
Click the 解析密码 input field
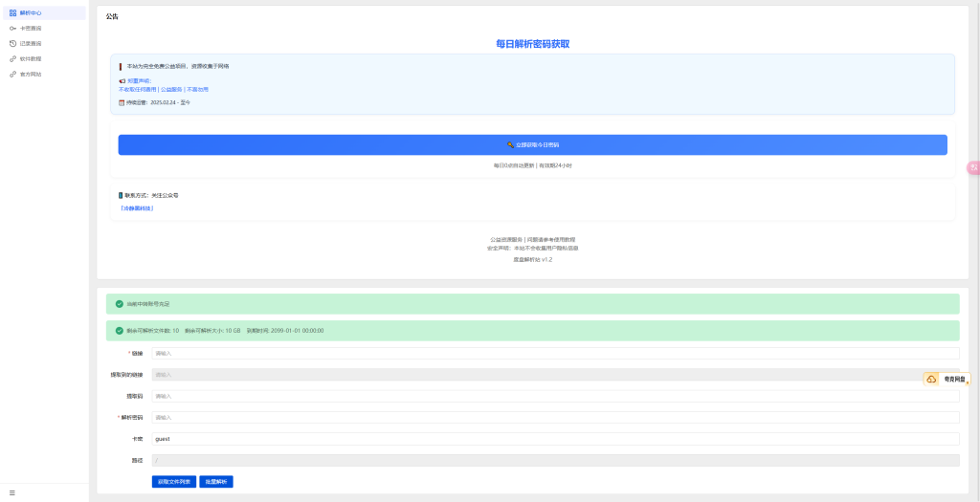(555, 418)
